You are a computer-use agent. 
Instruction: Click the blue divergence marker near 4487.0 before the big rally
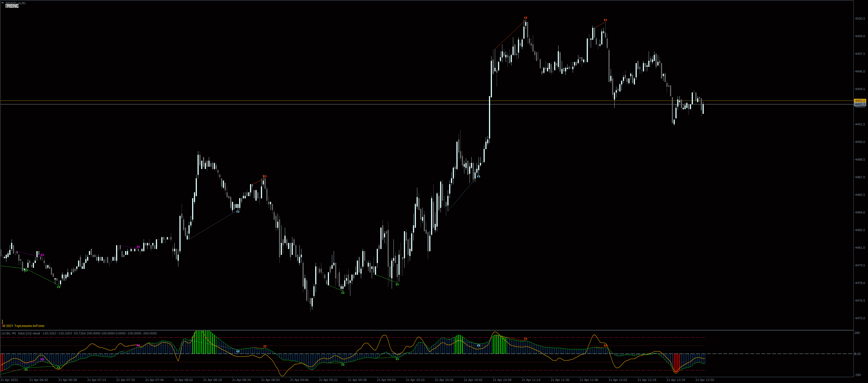pos(479,176)
